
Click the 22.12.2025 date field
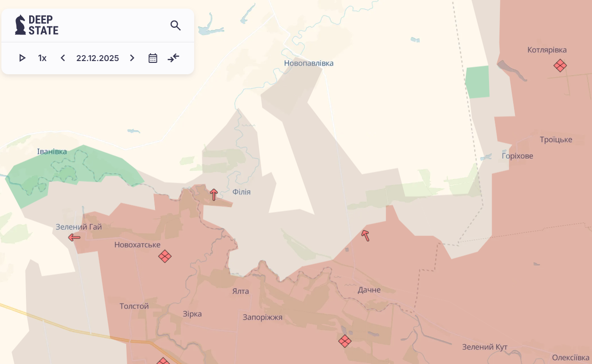98,58
